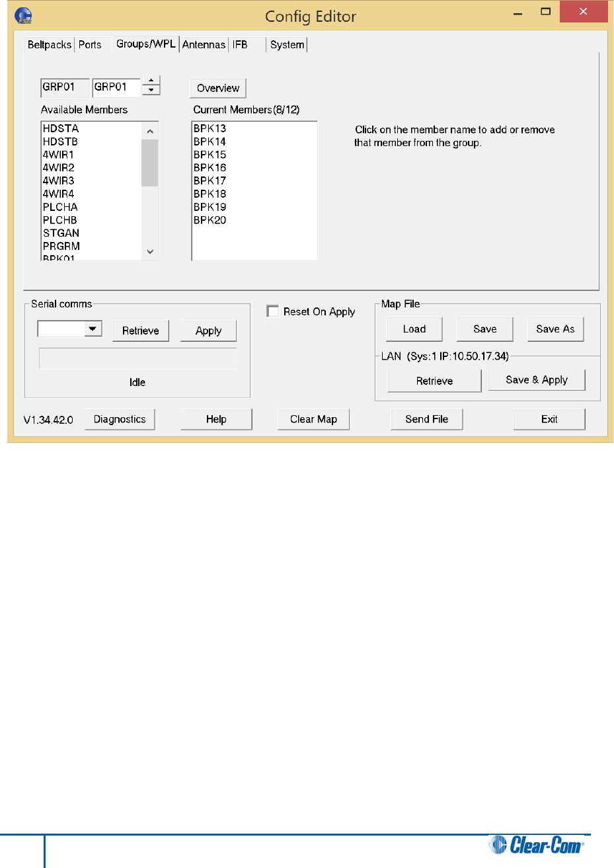Viewport: 614px width, 868px height.
Task: Open Diagnostics
Action: point(120,419)
